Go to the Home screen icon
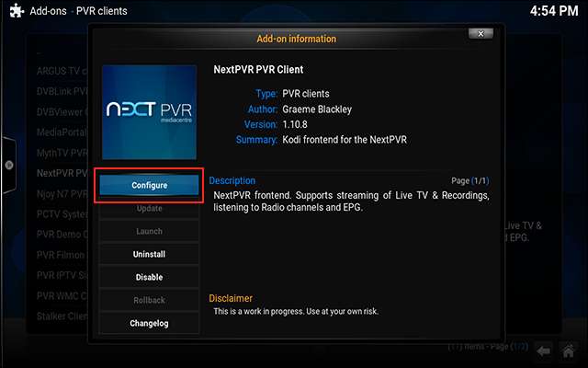Screen dimensions: 588x368 [568, 351]
